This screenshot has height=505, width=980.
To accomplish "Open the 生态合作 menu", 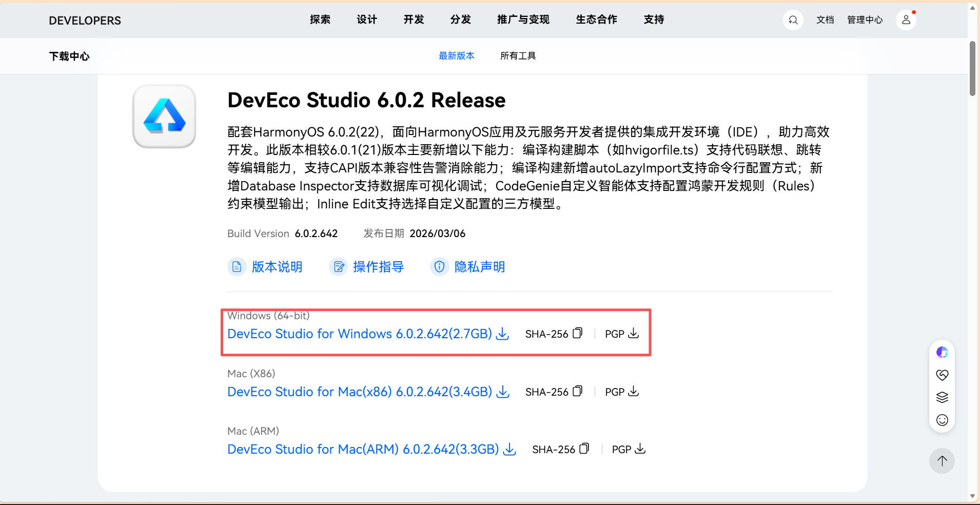I will (x=597, y=20).
